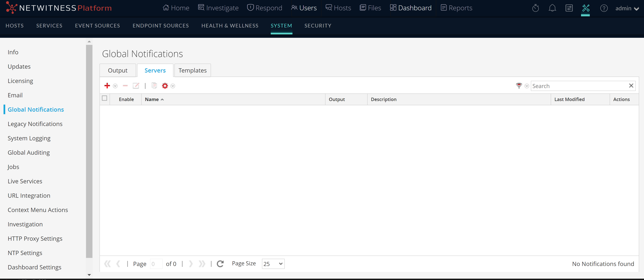Navigate to System Logging section
Viewport: 644px width, 280px height.
(29, 138)
